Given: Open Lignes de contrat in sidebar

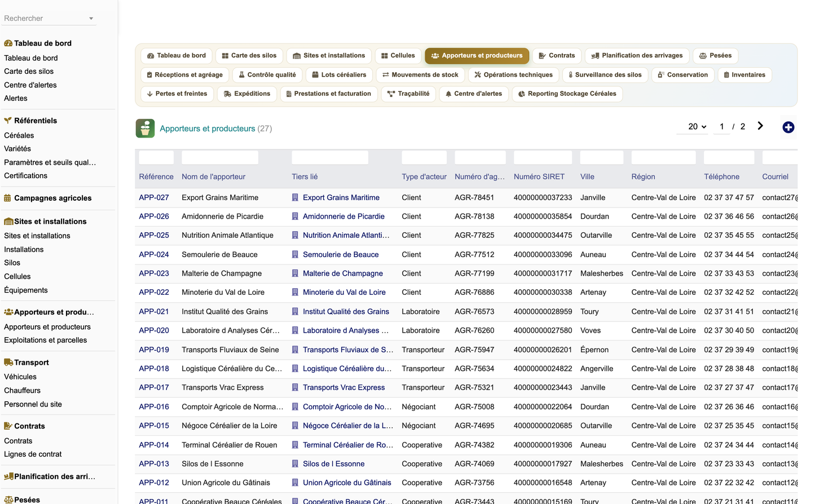Looking at the screenshot, I should (x=33, y=454).
